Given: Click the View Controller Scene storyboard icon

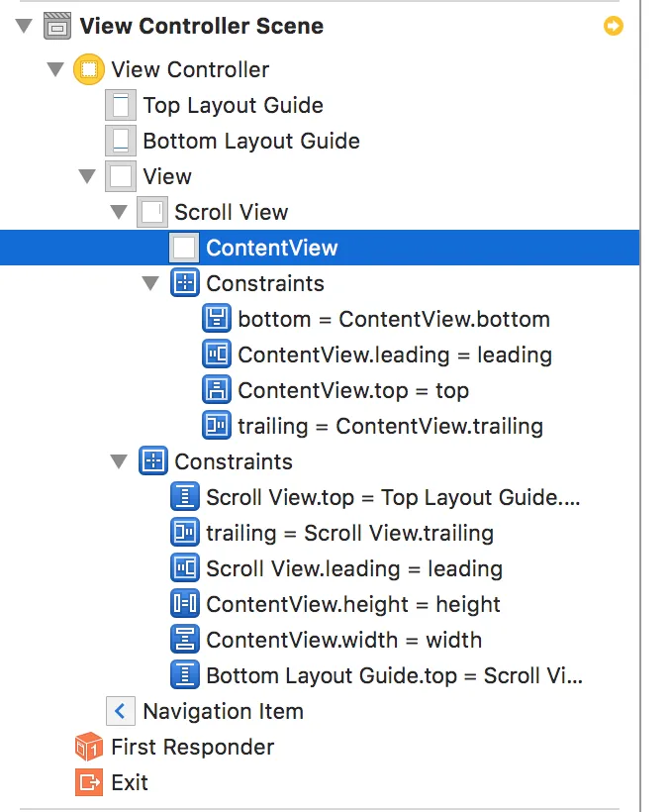Looking at the screenshot, I should [x=57, y=26].
